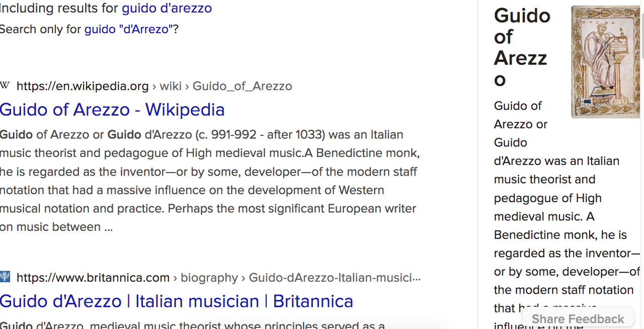Viewport: 644px width, 329px height.
Task: Click the 'Guido-dArezzo-Italian-musici...' breadcrumb
Action: pyautogui.click(x=335, y=278)
